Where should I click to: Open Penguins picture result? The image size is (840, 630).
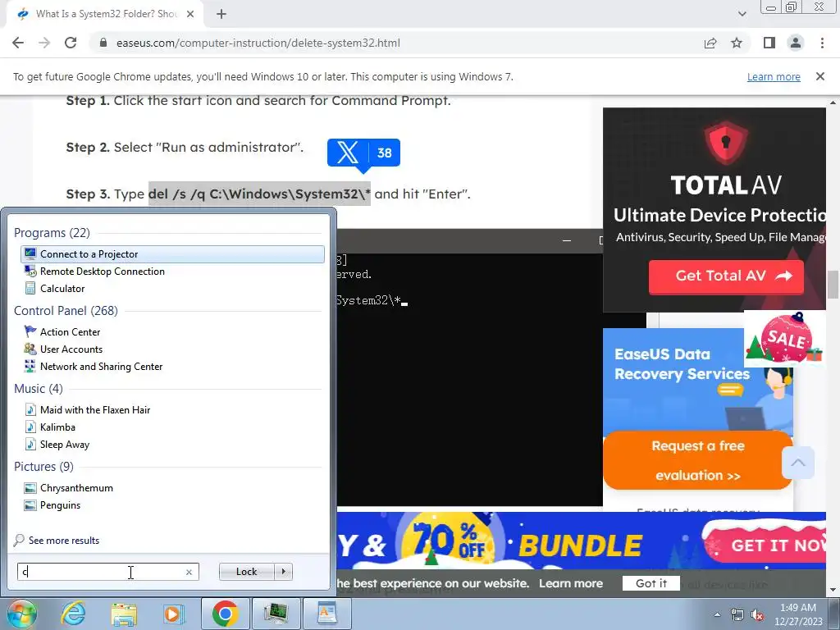(x=52, y=505)
